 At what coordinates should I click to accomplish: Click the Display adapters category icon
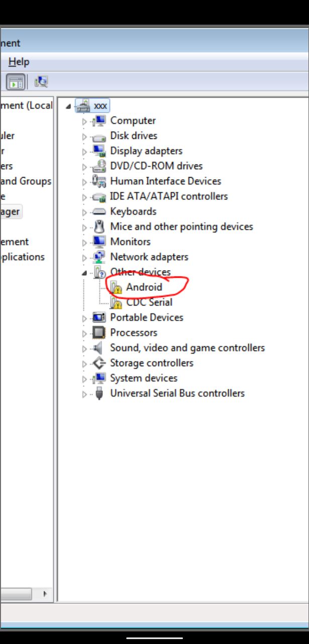[x=99, y=151]
